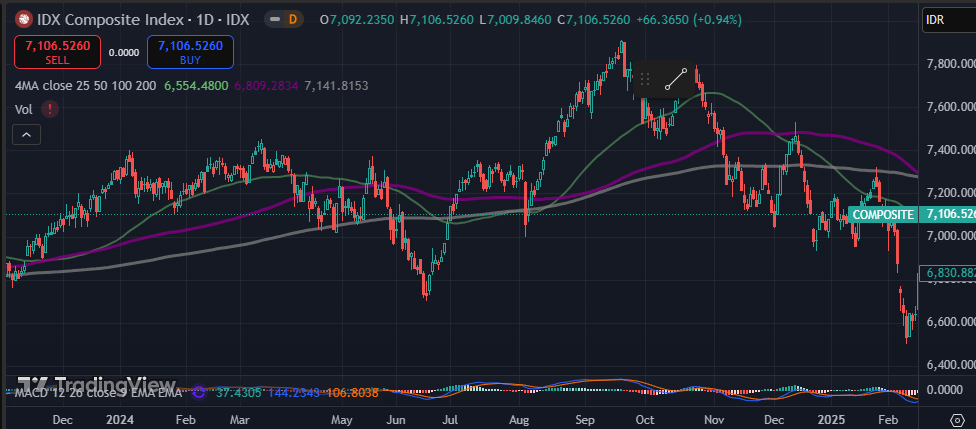Click the IDX Composite Index symbol logo
This screenshot has width=976, height=429.
coord(21,19)
